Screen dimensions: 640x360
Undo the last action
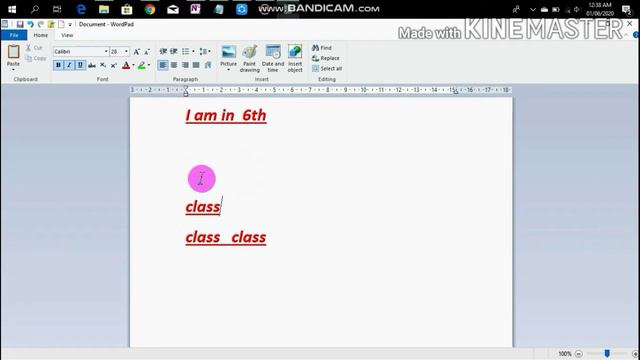(x=31, y=24)
